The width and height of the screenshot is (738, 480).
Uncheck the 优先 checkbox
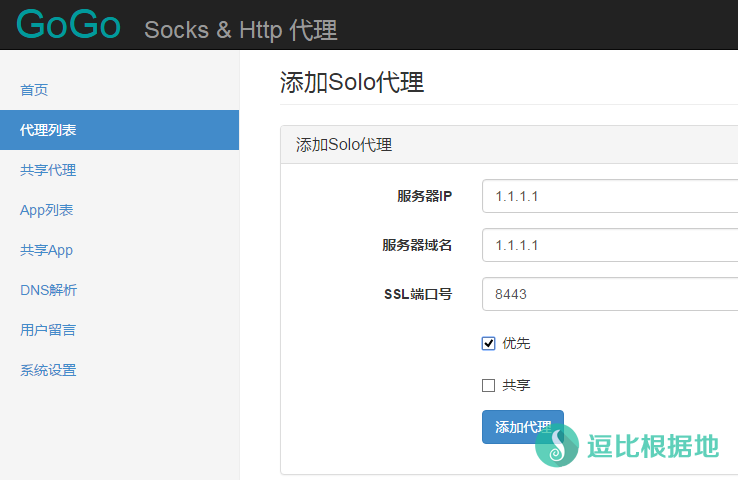tap(489, 344)
